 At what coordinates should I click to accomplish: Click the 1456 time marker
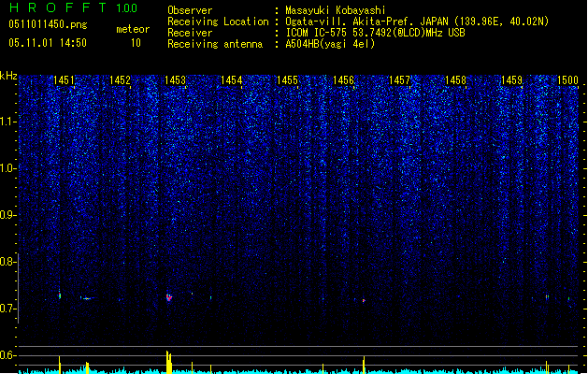[343, 80]
